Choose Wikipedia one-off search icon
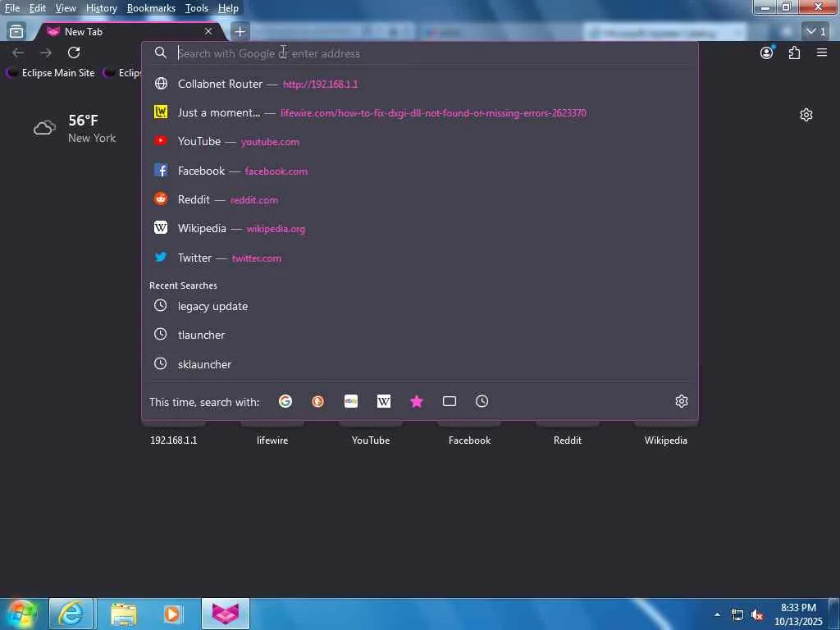Viewport: 840px width, 630px height. pyautogui.click(x=384, y=401)
